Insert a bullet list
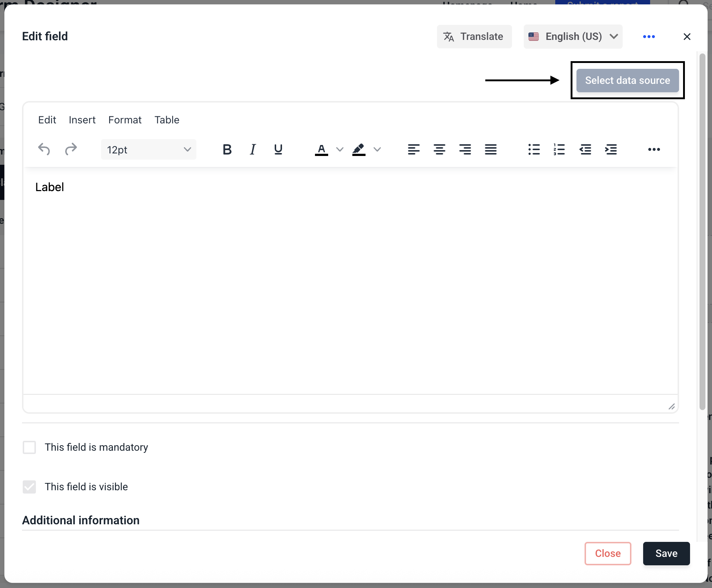 [534, 149]
